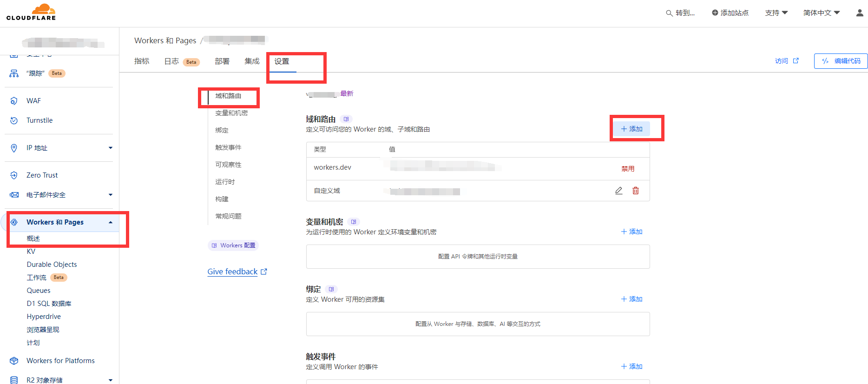
Task: Open the Workers 配置 docs link
Action: click(x=233, y=245)
